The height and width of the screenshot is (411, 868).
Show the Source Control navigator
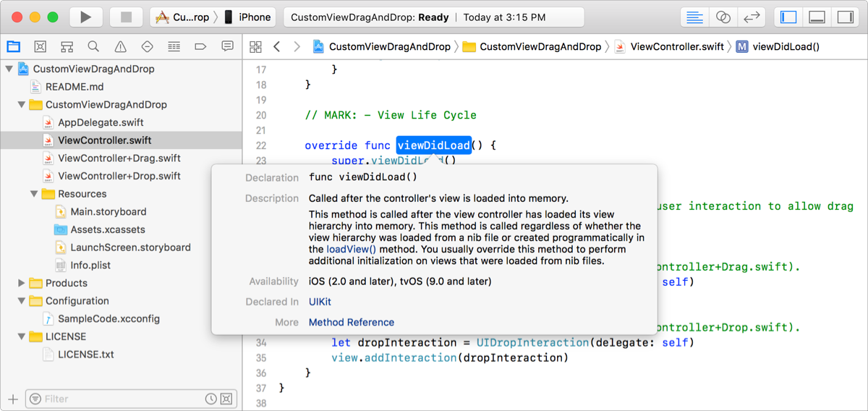(x=41, y=46)
